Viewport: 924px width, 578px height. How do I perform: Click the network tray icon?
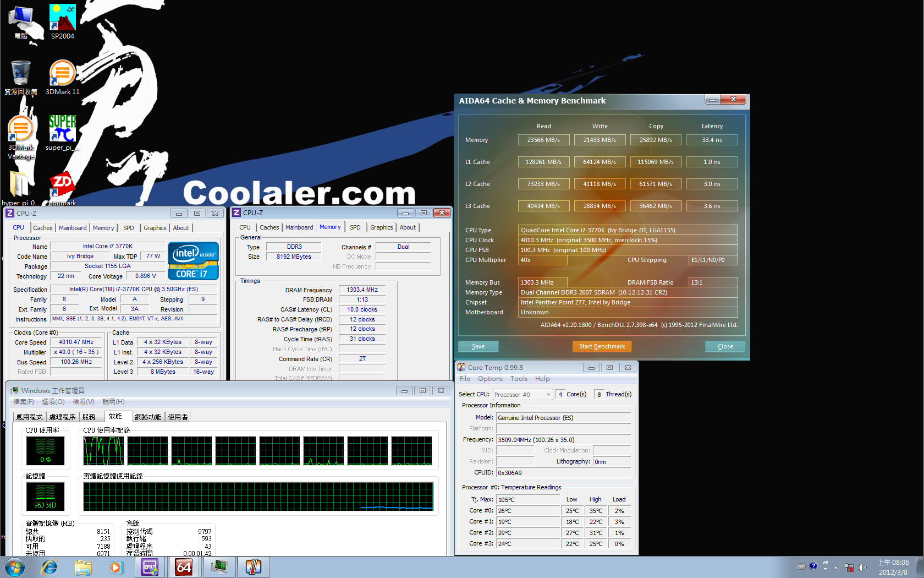849,568
